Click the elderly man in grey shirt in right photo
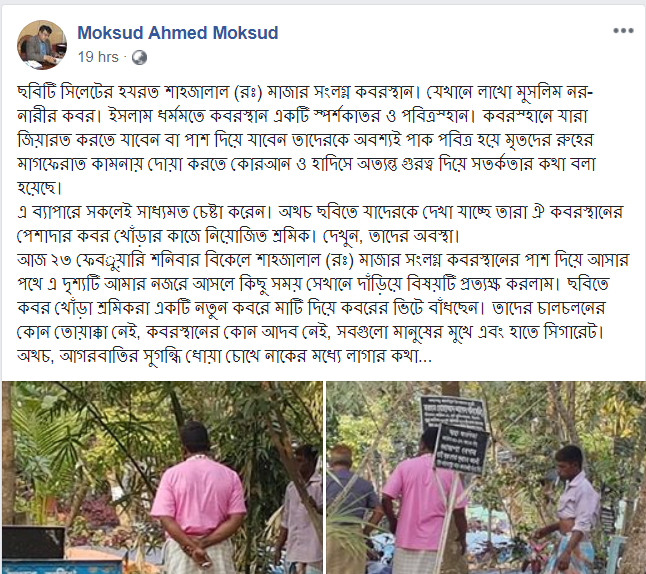The width and height of the screenshot is (646, 574). coord(349,507)
